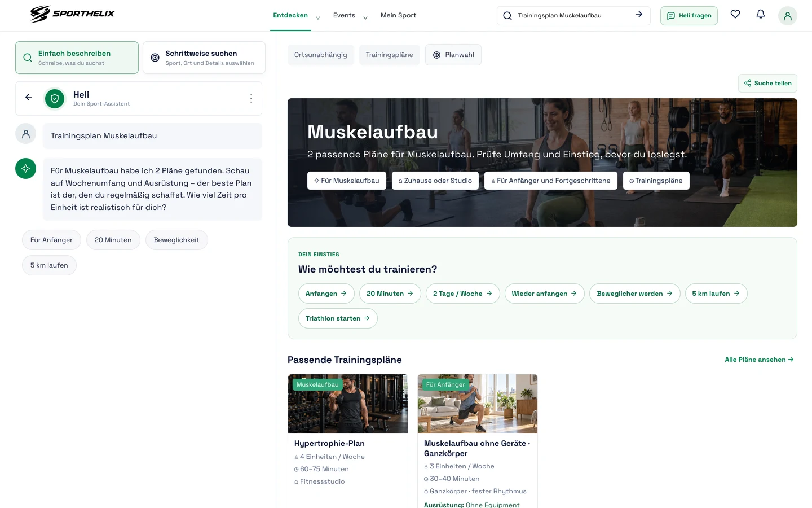Image resolution: width=812 pixels, height=508 pixels.
Task: Click the SportHelix logo
Action: pos(72,14)
